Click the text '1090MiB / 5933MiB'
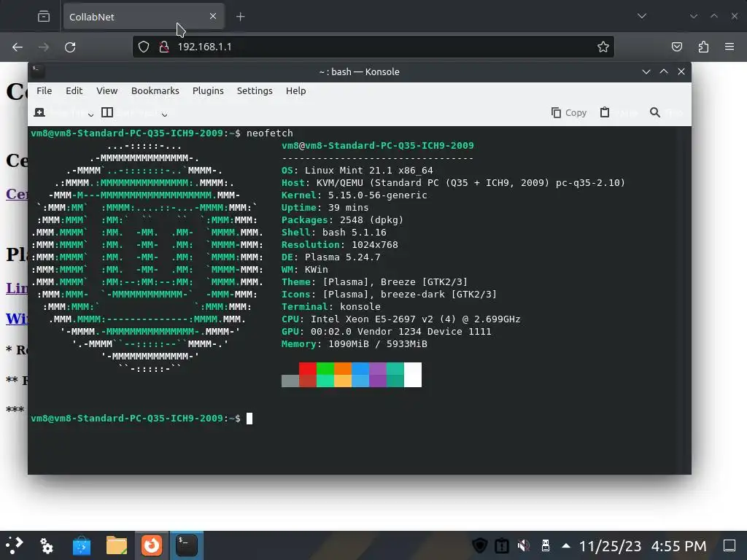Viewport: 747px width, 560px height. point(377,343)
